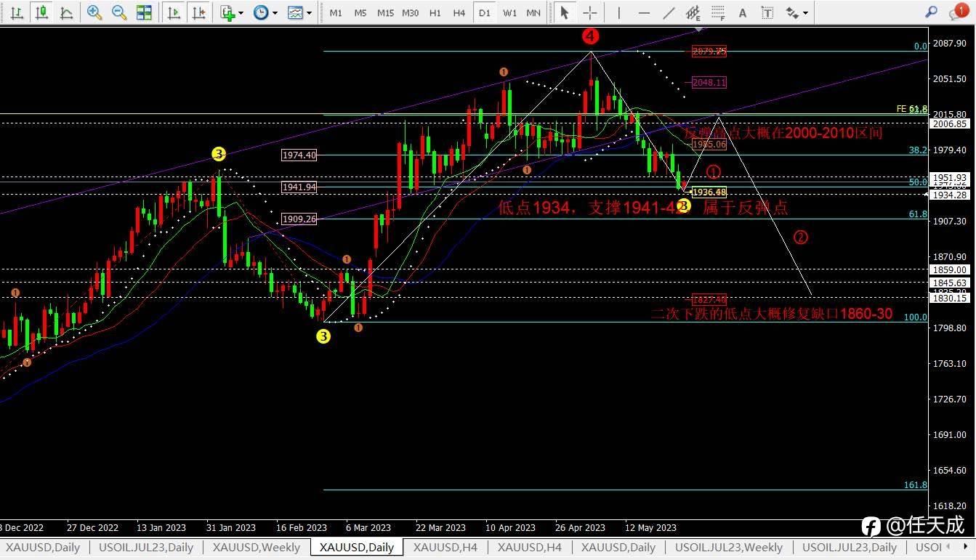This screenshot has height=560, width=976.
Task: Draw a vertical line
Action: [x=619, y=12]
